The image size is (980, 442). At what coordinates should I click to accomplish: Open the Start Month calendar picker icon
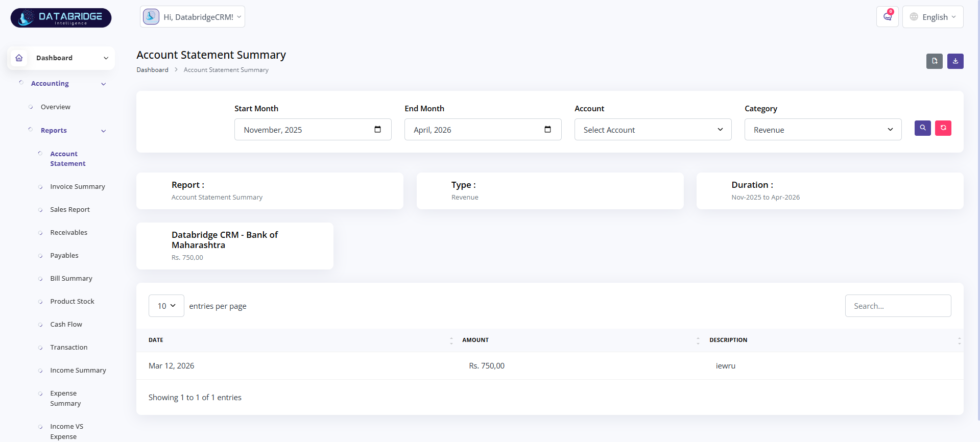378,129
